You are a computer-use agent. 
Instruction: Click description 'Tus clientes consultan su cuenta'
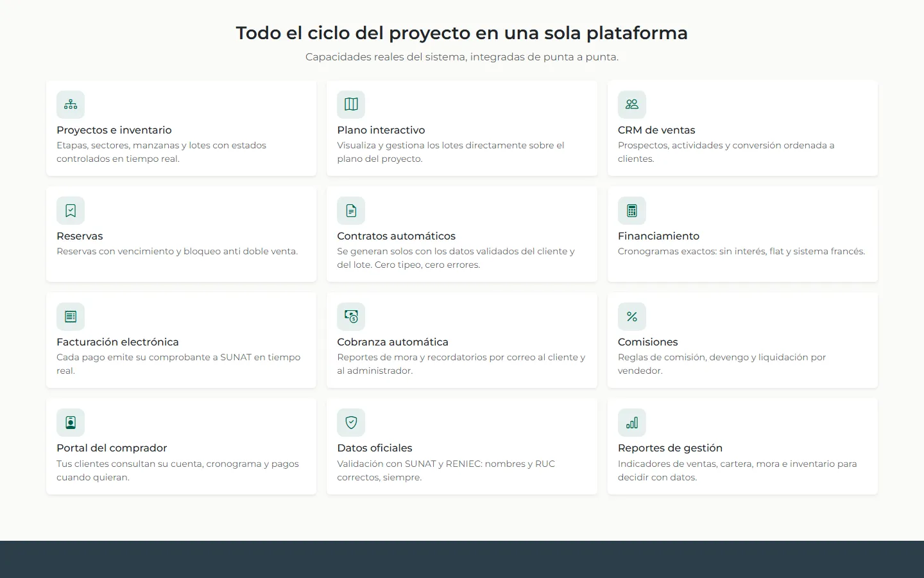178,471
